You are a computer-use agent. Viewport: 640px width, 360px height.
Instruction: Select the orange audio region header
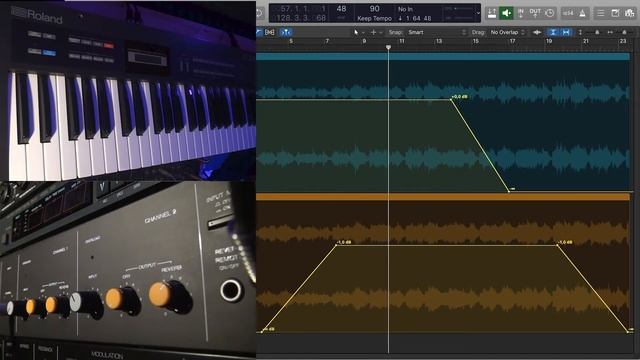[x=443, y=197]
